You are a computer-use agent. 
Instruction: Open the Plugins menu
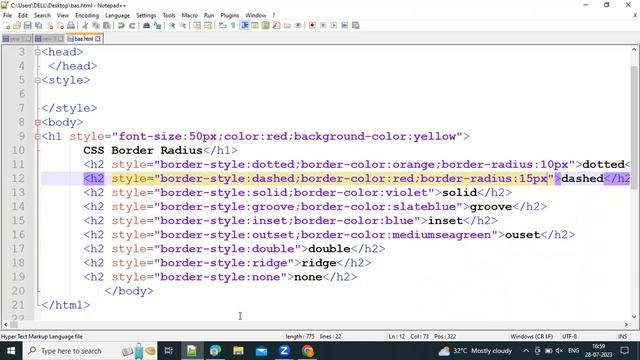[229, 16]
